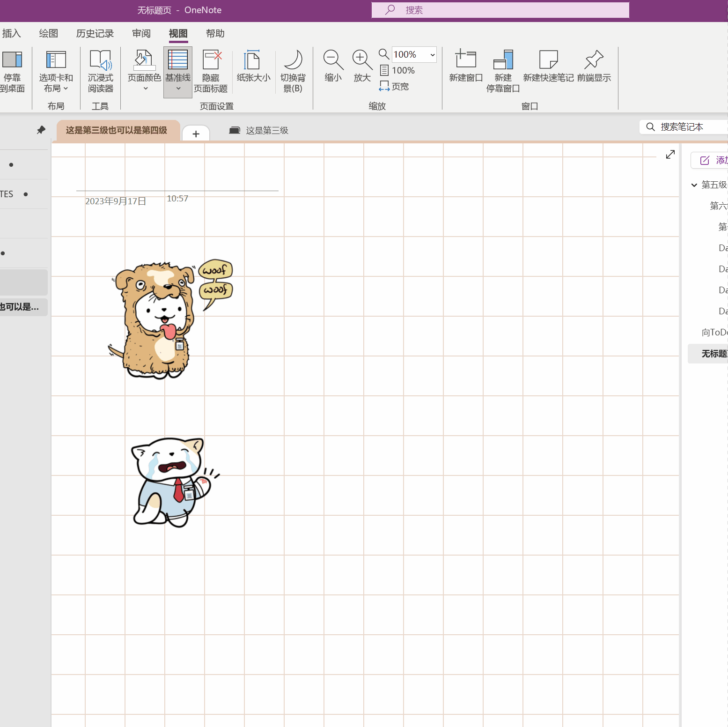Create a New Quick Note (新建快速笔记)

pyautogui.click(x=548, y=67)
